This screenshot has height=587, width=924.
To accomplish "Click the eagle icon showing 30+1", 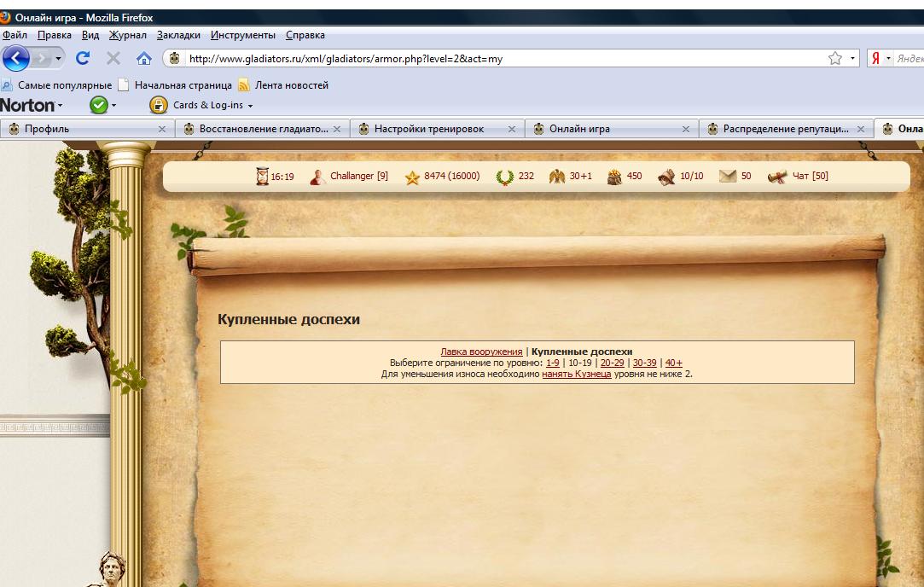I will [x=557, y=177].
